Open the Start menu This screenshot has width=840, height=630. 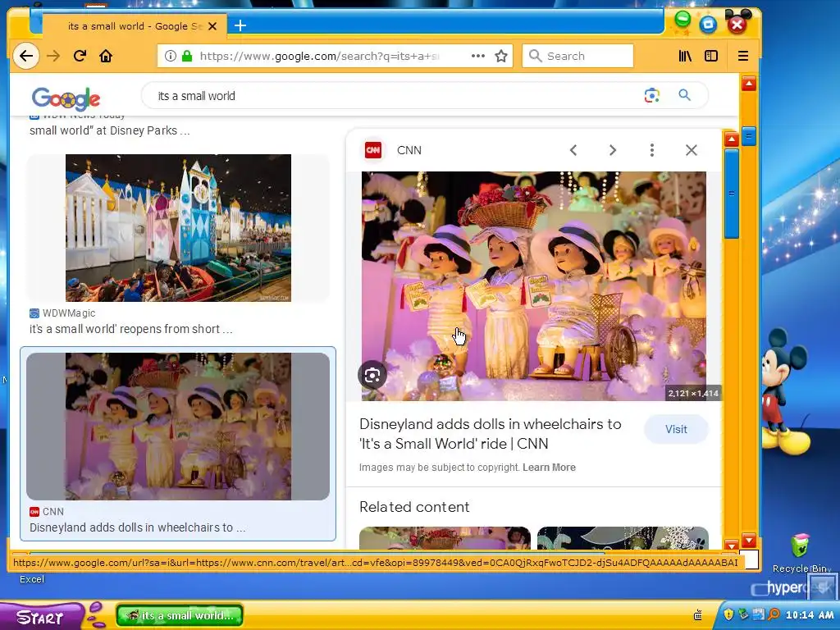41,617
